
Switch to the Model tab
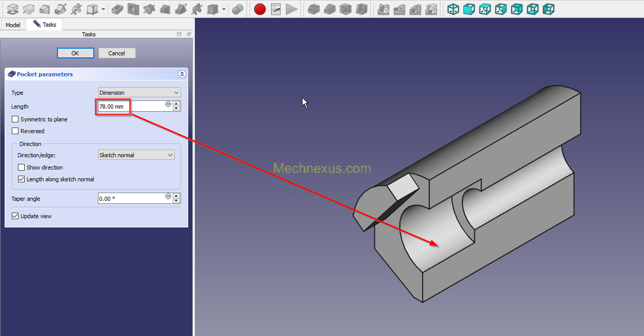13,25
